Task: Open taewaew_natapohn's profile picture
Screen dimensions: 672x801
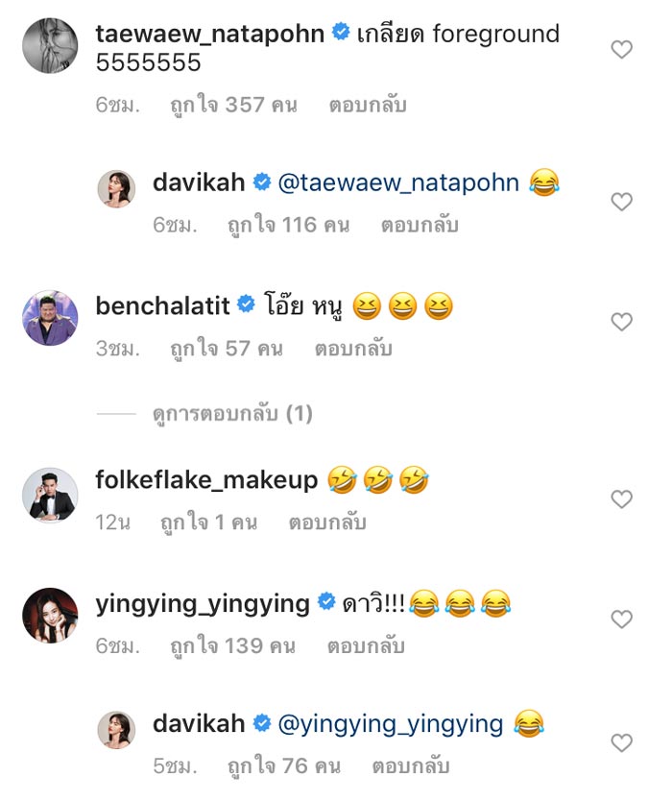Action: coord(50,44)
